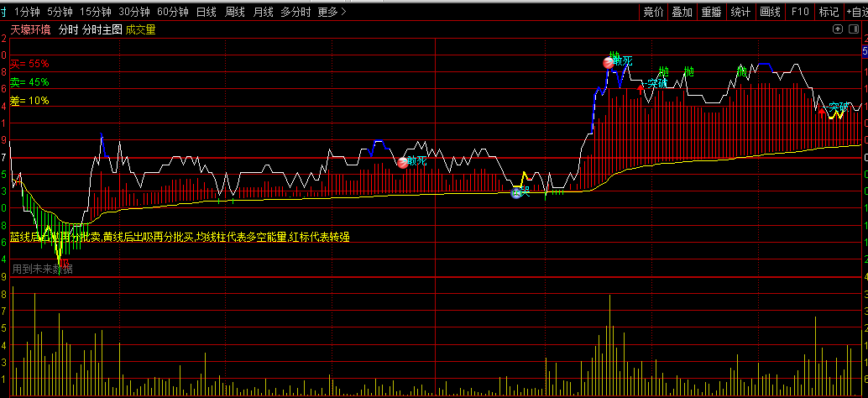Toggle 画线 drawing mode
The height and width of the screenshot is (398, 868).
pyautogui.click(x=770, y=12)
